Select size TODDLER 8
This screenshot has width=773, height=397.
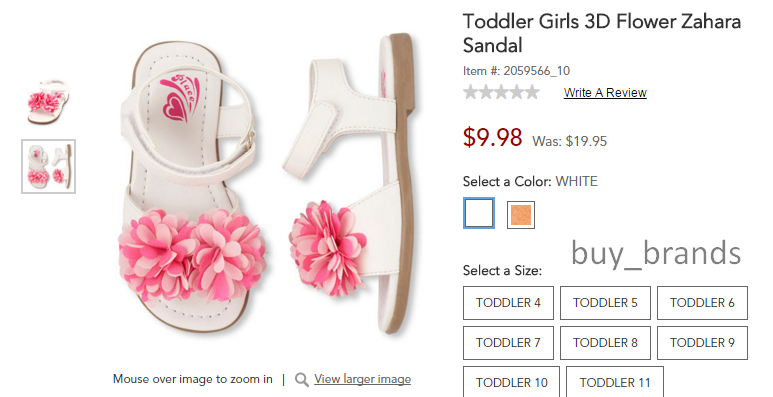click(605, 343)
